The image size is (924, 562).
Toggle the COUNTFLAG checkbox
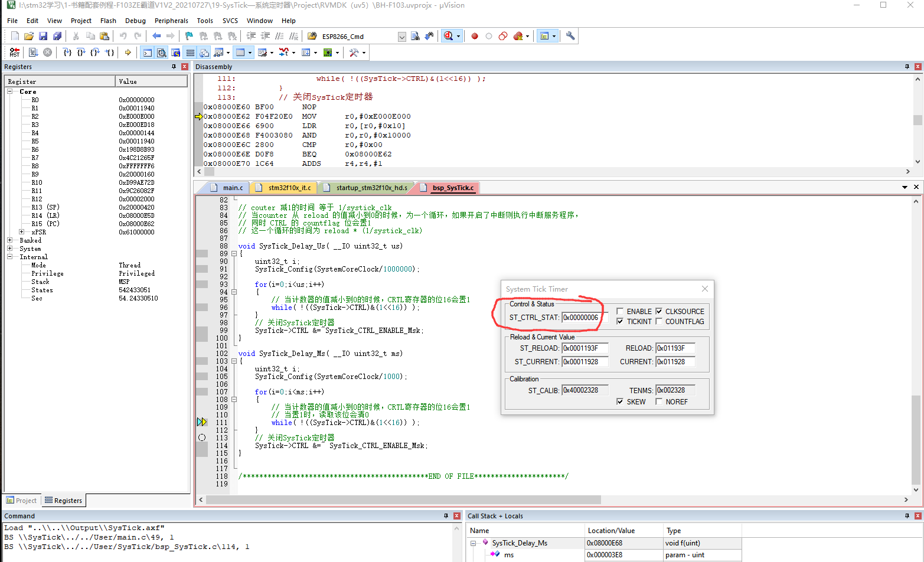tap(659, 321)
